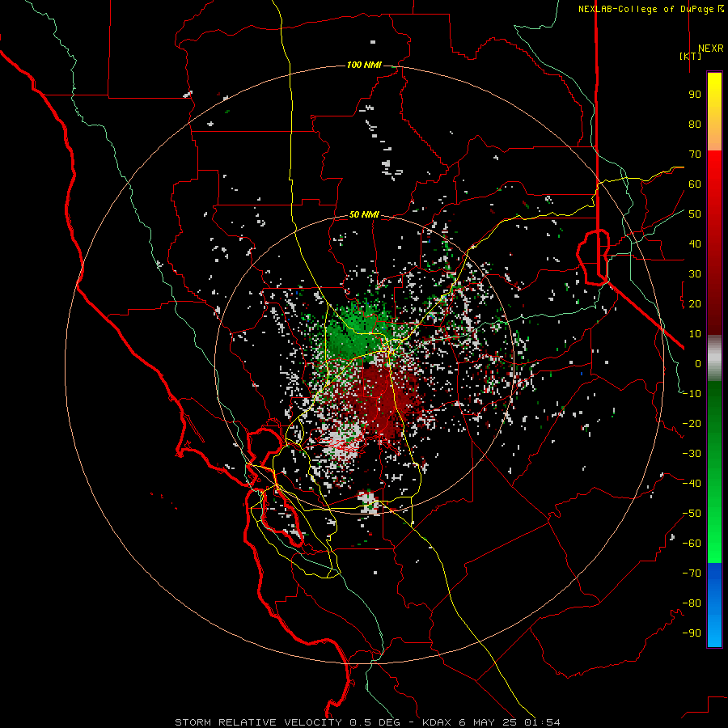This screenshot has height=728, width=728.
Task: Click the -90 value on velocity scale
Action: pos(692,633)
